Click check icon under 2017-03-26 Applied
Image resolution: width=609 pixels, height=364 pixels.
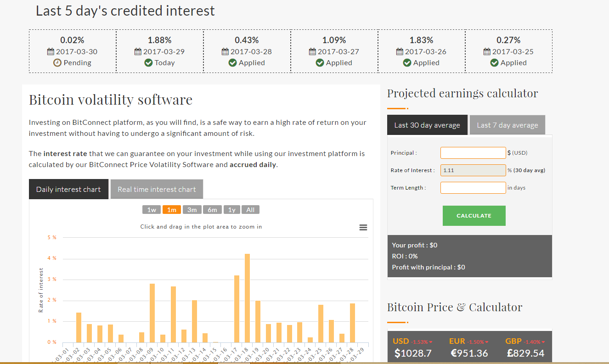pos(407,62)
